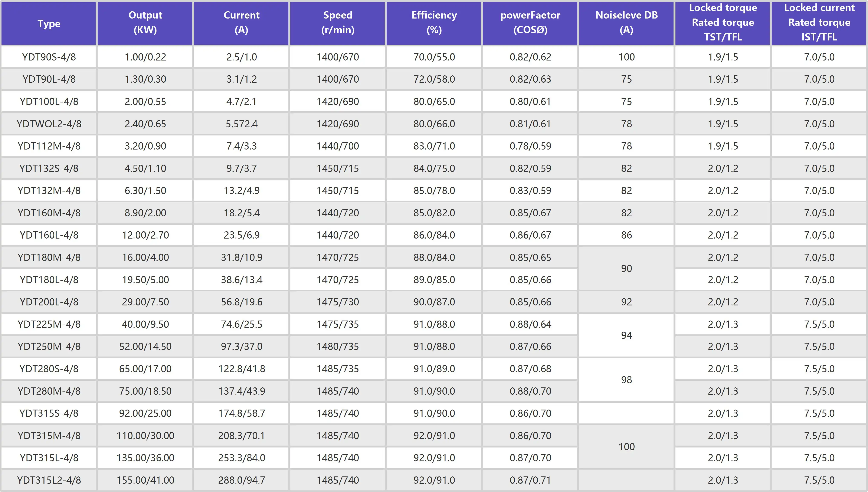This screenshot has height=492, width=868.
Task: Select the "Output (KW)" column header
Action: pyautogui.click(x=145, y=23)
